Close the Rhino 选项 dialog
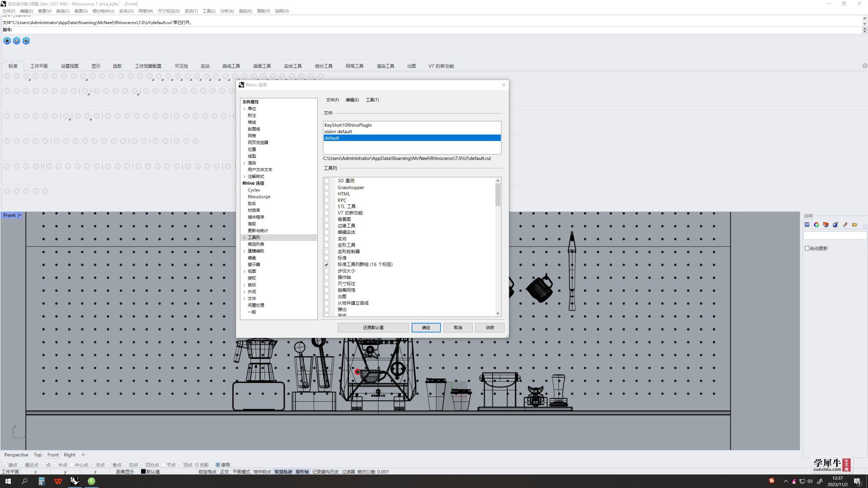The height and width of the screenshot is (488, 868). pos(504,85)
